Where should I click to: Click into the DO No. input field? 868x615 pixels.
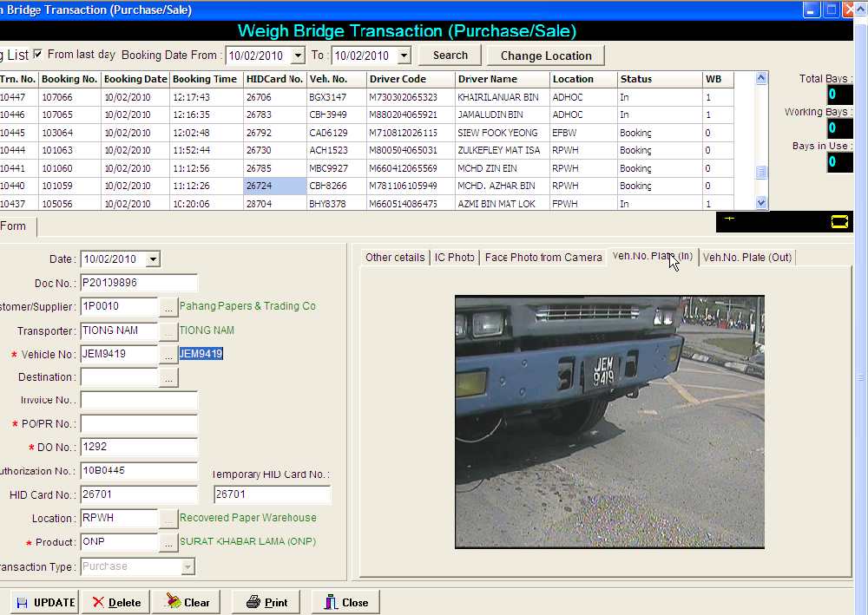[139, 448]
